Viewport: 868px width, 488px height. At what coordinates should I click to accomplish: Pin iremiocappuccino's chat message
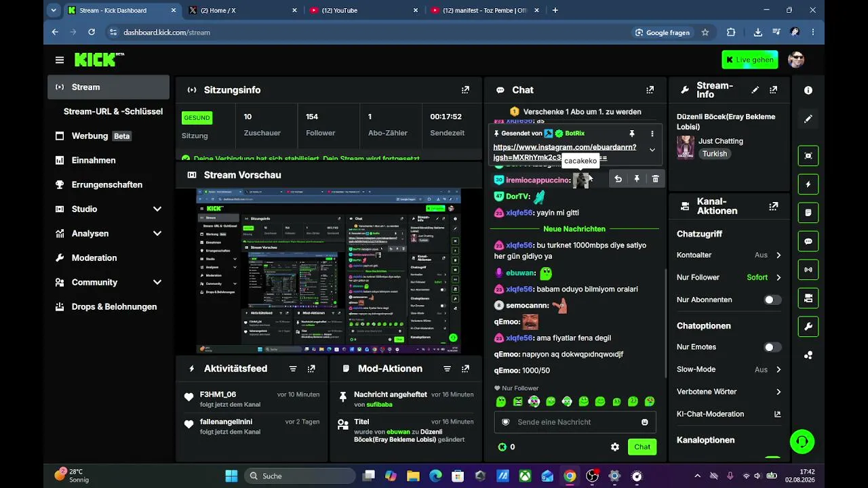637,179
